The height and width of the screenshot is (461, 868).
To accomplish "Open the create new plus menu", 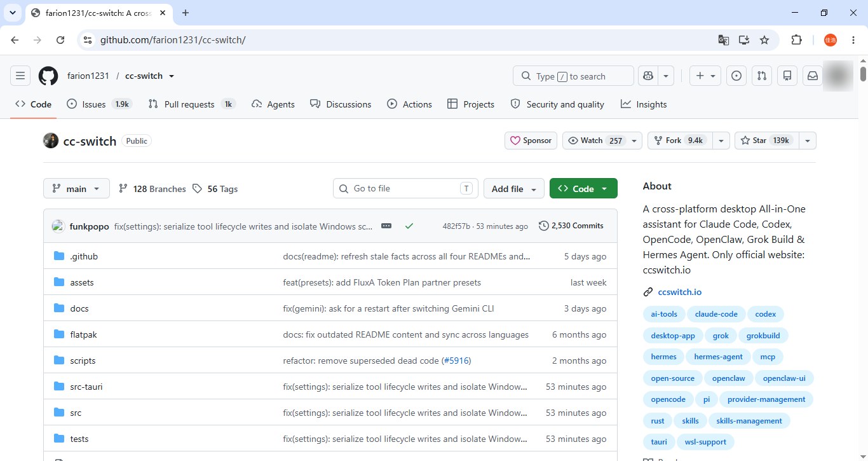I will tap(705, 76).
